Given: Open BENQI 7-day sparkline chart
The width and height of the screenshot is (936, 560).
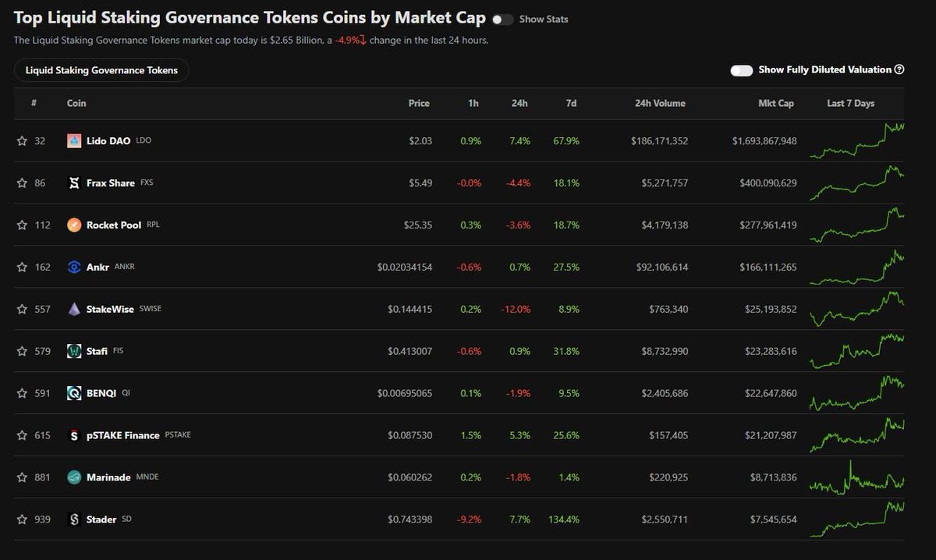Looking at the screenshot, I should point(857,393).
